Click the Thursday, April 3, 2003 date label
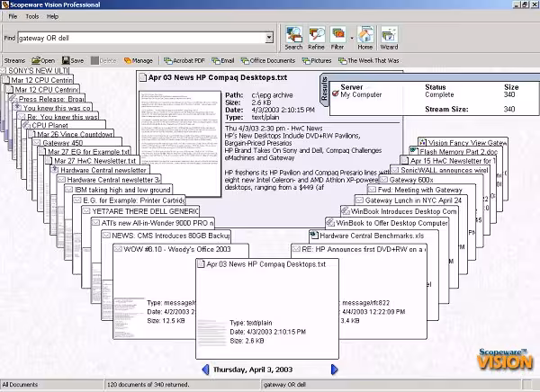Image resolution: width=540 pixels, height=392 pixels. pos(253,370)
